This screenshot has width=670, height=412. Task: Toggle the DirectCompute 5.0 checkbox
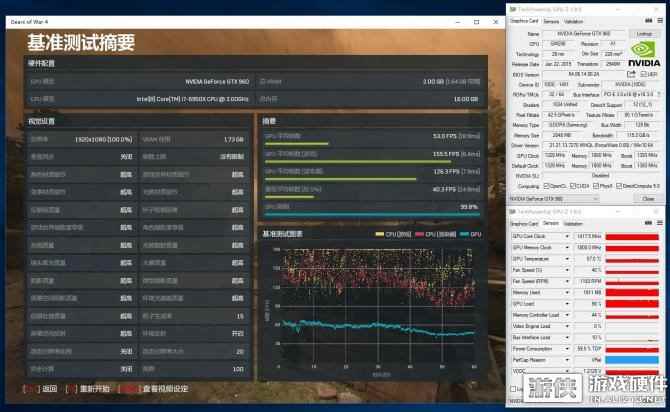[x=619, y=186]
